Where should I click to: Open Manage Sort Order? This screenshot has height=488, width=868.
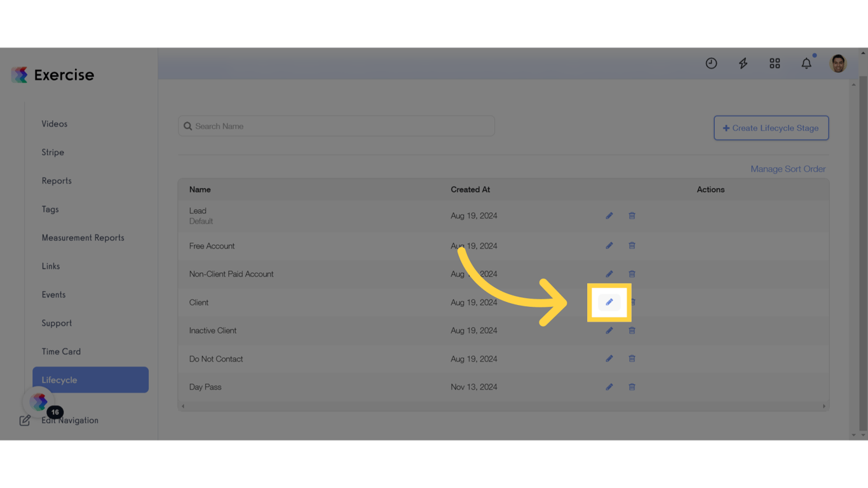(788, 168)
